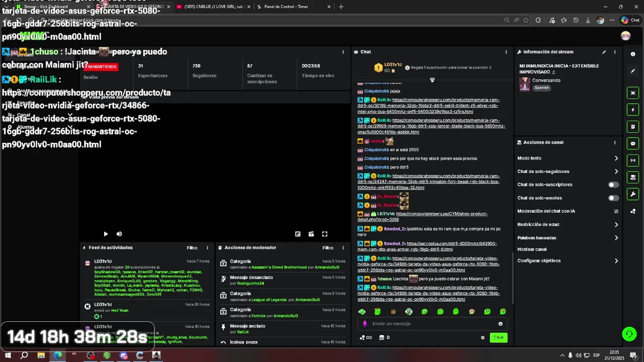This screenshot has width=644, height=362.
Task: Click Hostear canal action
Action: [532, 249]
